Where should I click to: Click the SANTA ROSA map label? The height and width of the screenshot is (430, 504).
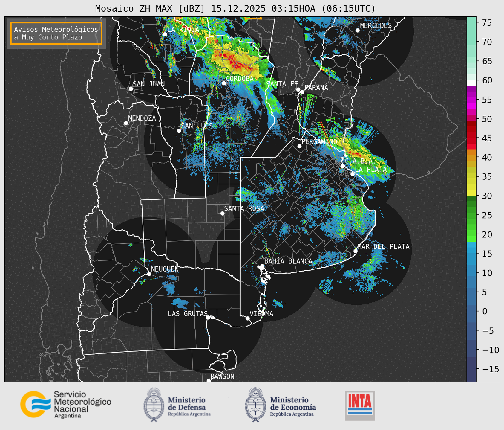click(x=244, y=208)
